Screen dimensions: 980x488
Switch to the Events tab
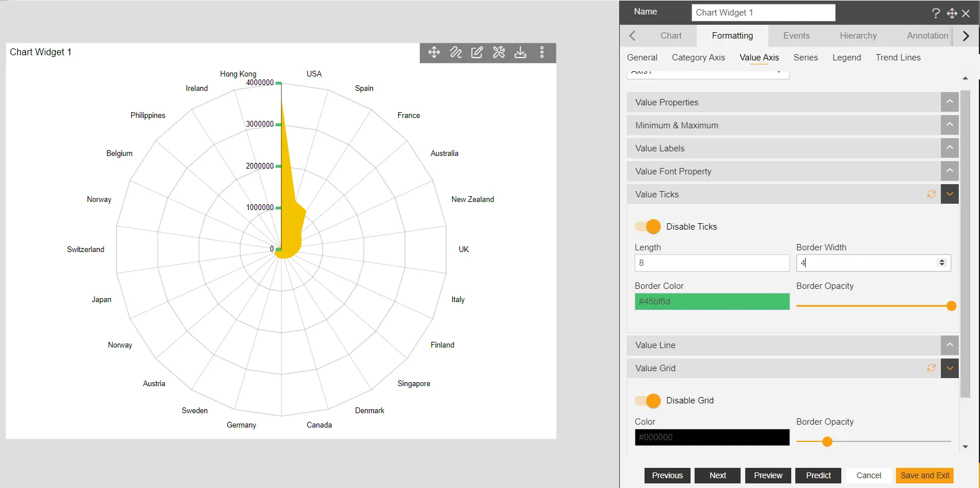click(x=796, y=36)
